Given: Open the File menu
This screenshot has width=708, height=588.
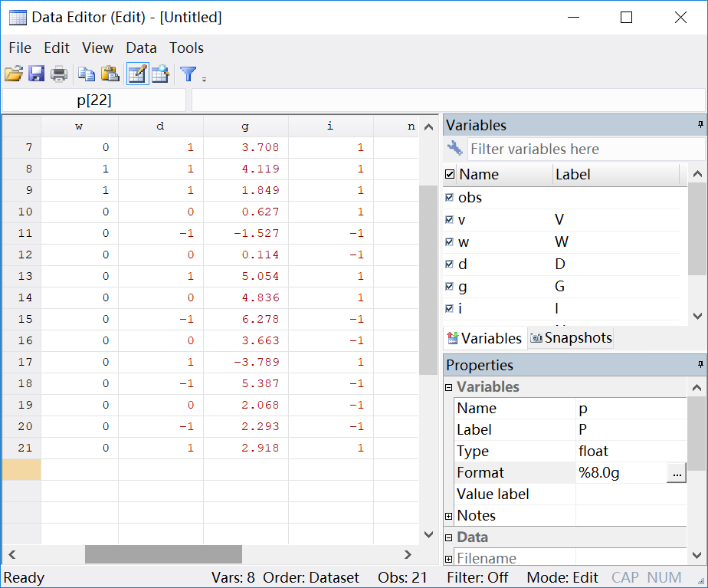Looking at the screenshot, I should coord(20,48).
